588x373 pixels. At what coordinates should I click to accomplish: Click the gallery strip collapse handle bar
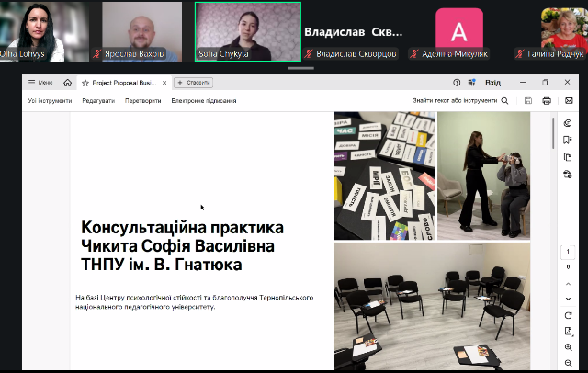pyautogui.click(x=300, y=68)
